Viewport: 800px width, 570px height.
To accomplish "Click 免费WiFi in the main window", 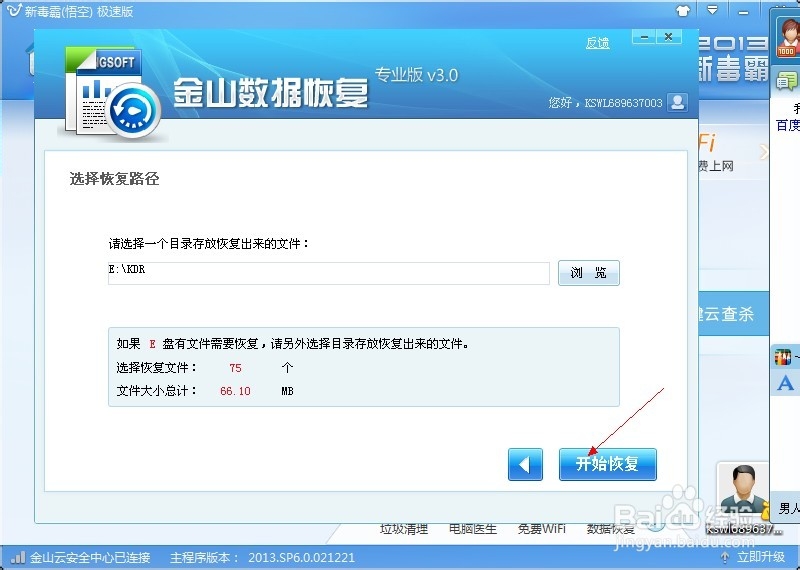I will click(541, 529).
